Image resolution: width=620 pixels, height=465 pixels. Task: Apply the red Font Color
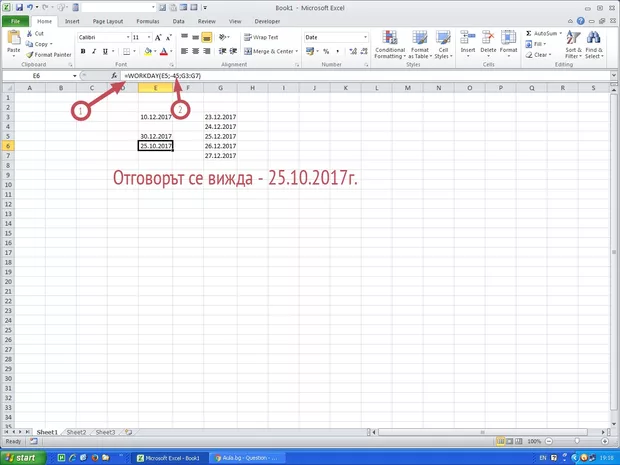[x=164, y=51]
